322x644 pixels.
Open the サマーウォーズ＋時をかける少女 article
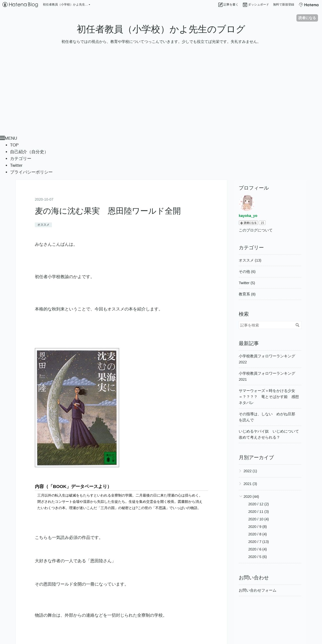269,397
